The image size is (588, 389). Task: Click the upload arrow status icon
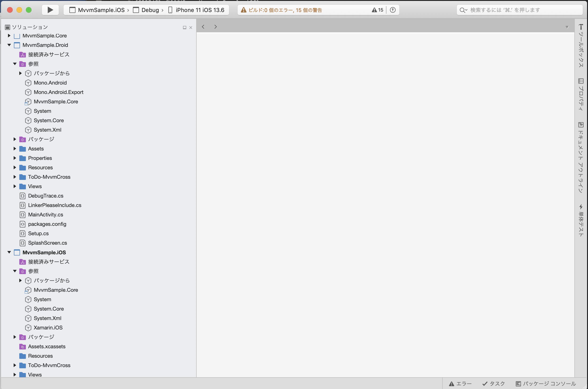coord(393,10)
